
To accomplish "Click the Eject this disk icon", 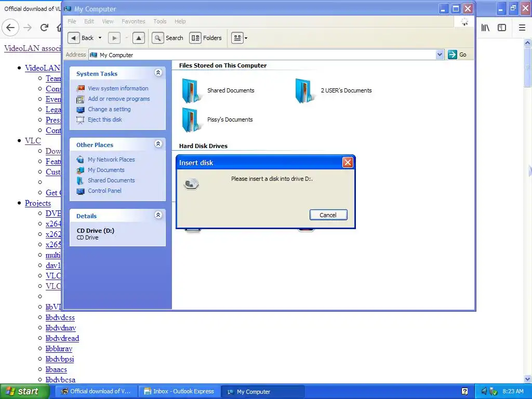I will pyautogui.click(x=81, y=120).
